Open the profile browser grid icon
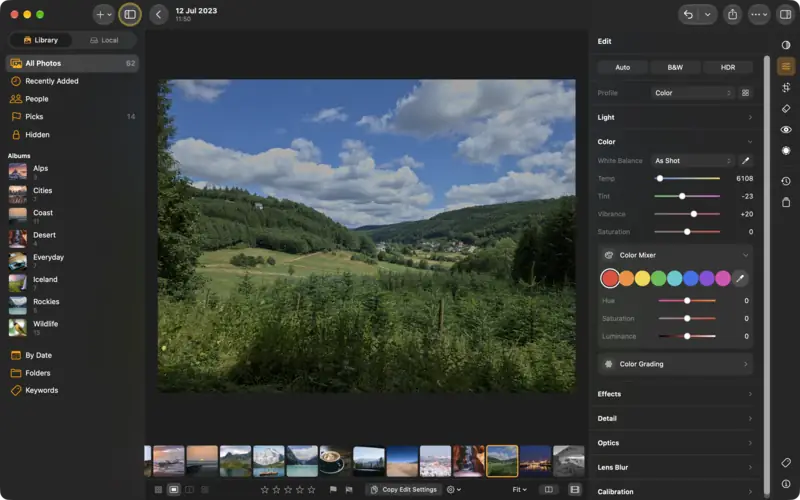Image resolution: width=800 pixels, height=500 pixels. [x=745, y=93]
